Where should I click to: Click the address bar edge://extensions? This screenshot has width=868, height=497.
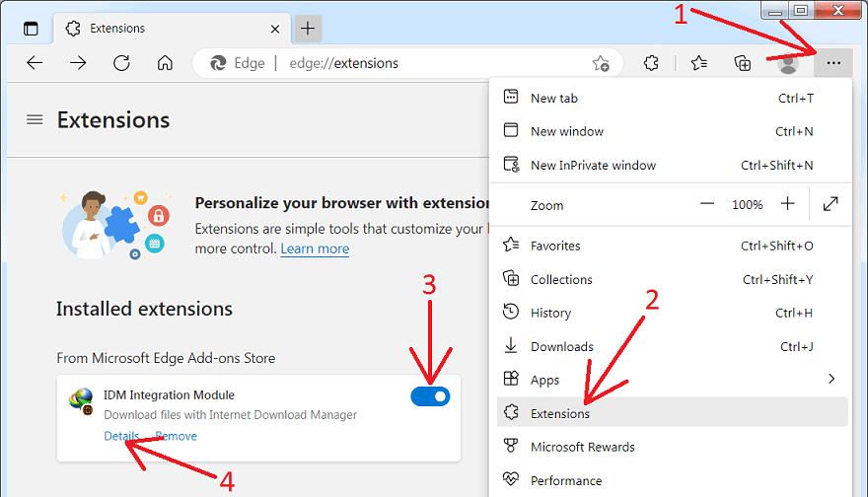[408, 63]
